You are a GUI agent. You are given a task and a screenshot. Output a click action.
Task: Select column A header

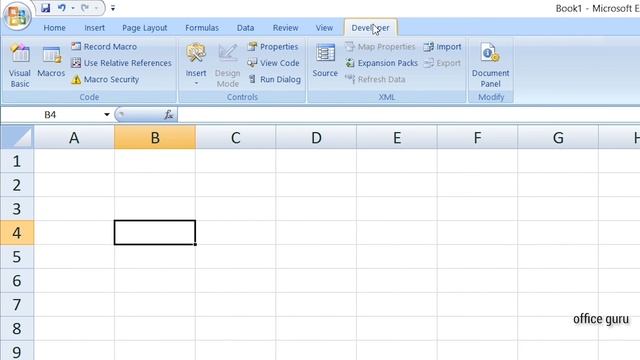74,138
